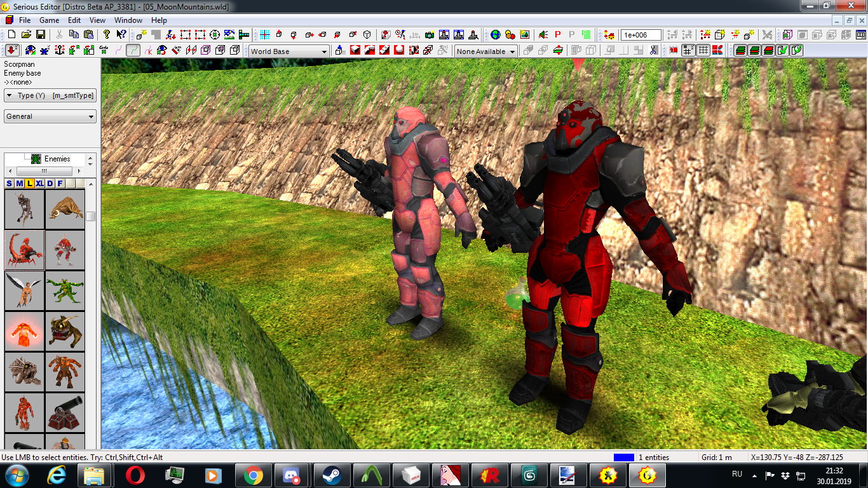868x488 pixels.
Task: Copy selection with the Copy icon
Action: (x=74, y=34)
